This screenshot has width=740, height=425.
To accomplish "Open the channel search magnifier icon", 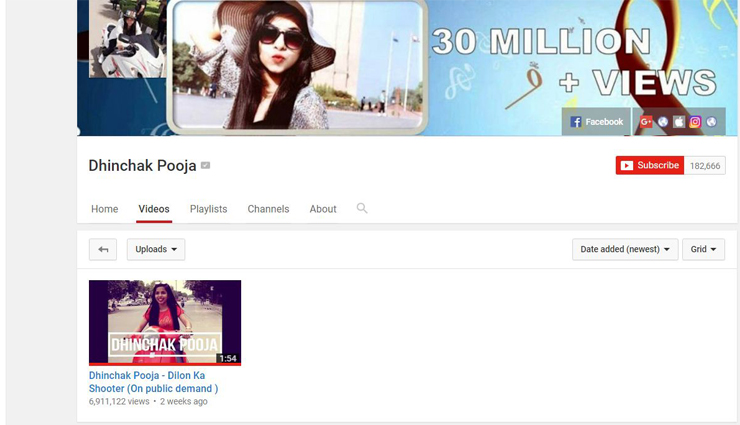I will [x=362, y=208].
